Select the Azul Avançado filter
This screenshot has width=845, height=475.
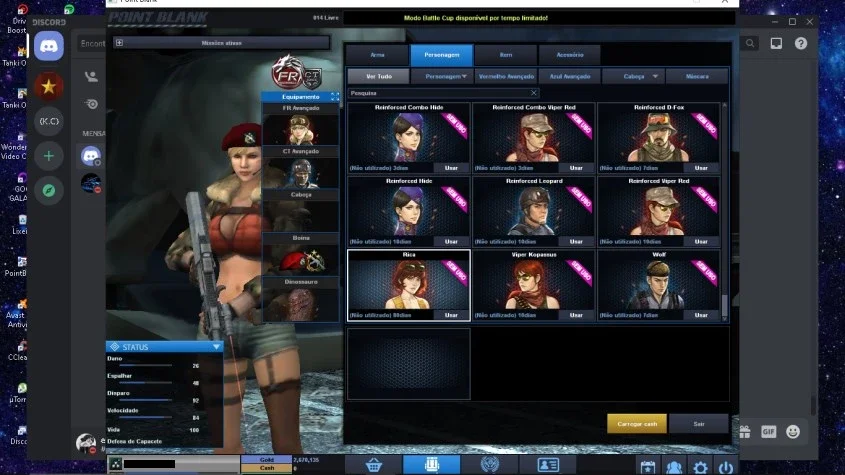570,77
